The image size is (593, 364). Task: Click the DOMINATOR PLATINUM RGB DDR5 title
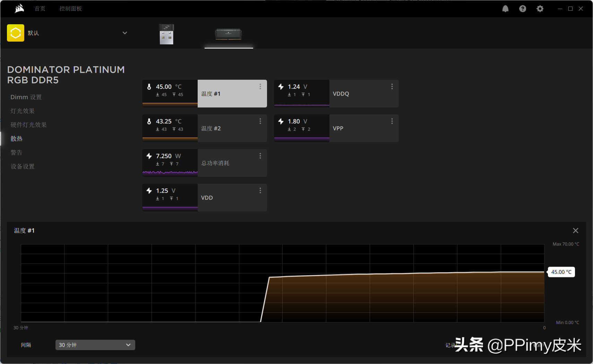[x=66, y=75]
